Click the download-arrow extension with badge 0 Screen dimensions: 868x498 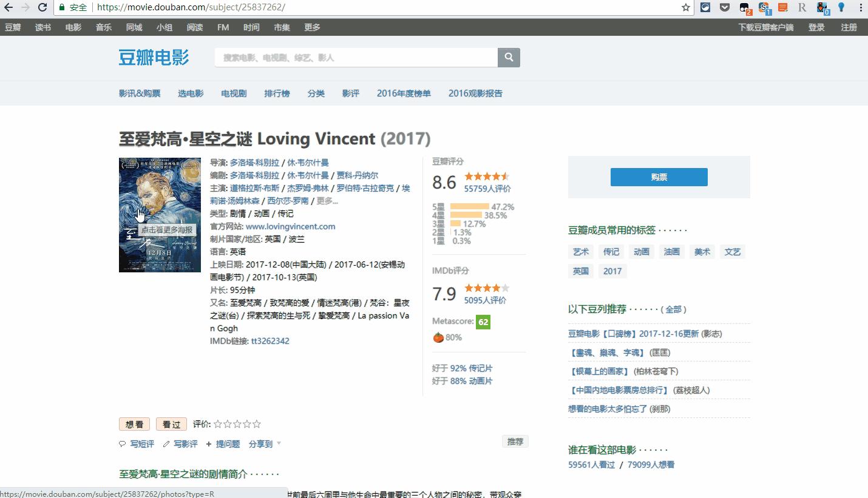(x=822, y=8)
